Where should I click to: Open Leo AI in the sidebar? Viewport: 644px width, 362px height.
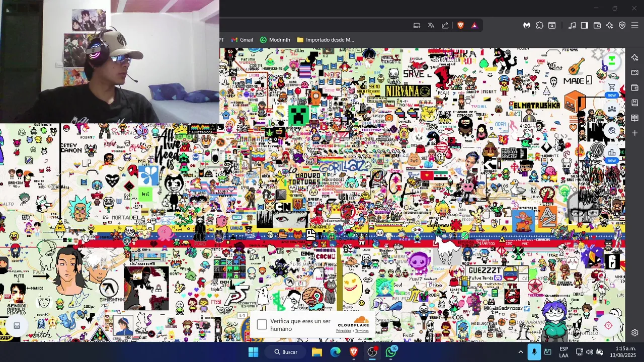click(635, 58)
